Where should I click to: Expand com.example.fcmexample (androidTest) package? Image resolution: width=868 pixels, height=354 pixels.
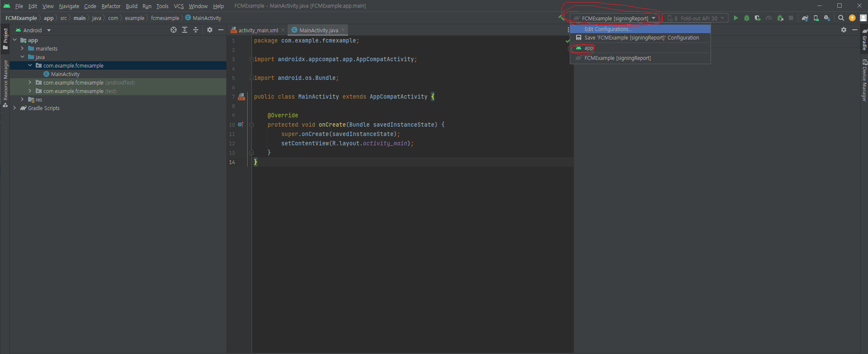point(30,82)
